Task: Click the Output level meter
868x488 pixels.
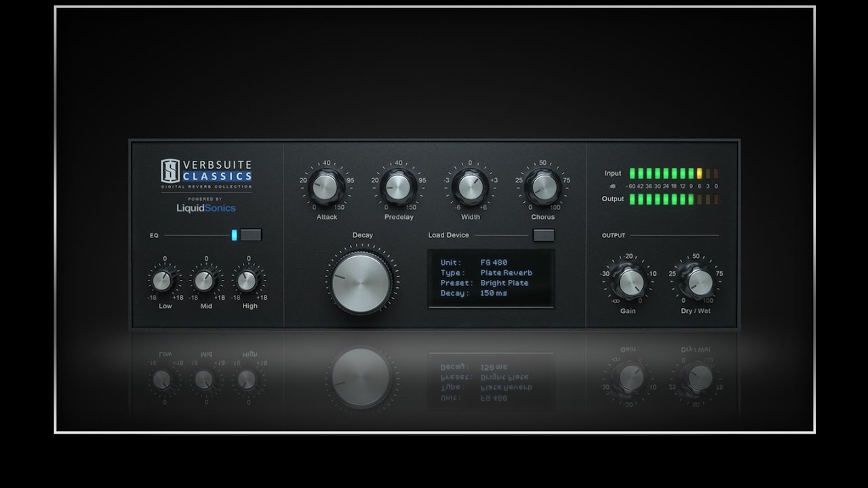Action: 673,199
